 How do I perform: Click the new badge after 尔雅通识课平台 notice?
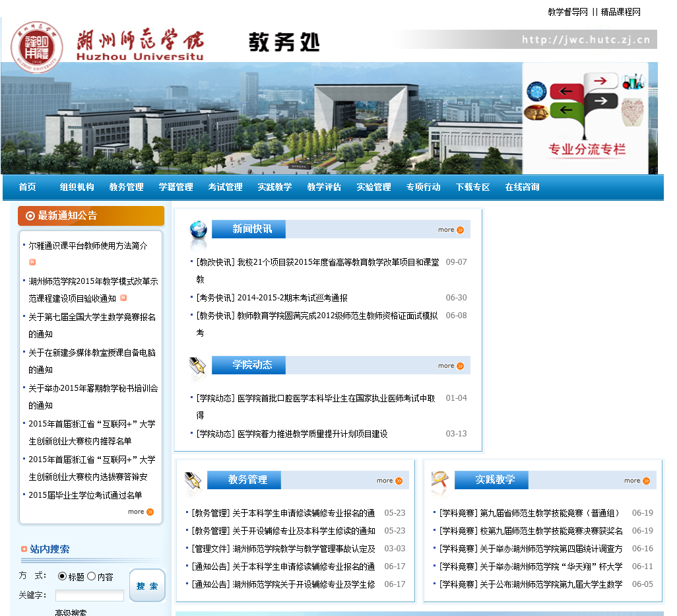point(32,262)
